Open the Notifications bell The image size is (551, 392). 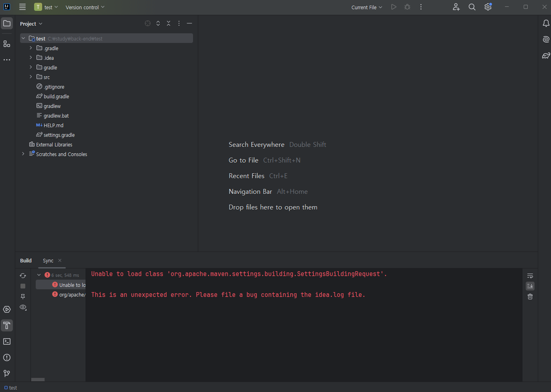pos(546,23)
